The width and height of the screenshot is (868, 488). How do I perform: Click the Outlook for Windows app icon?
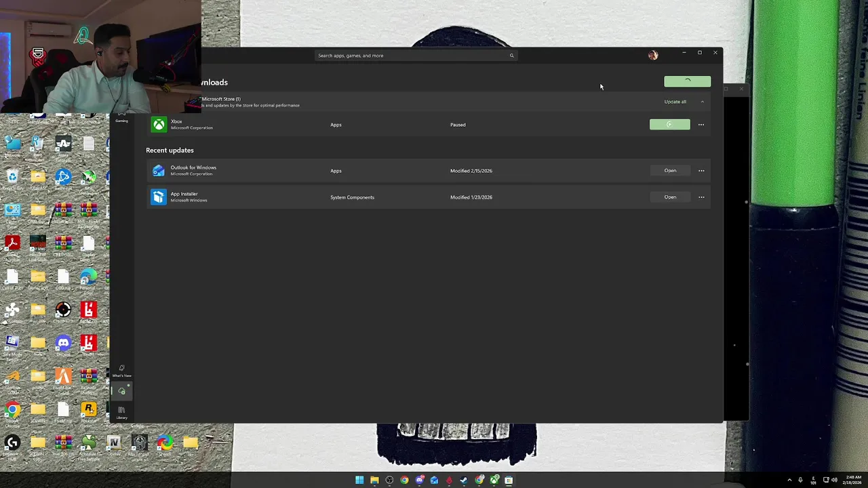pyautogui.click(x=159, y=171)
